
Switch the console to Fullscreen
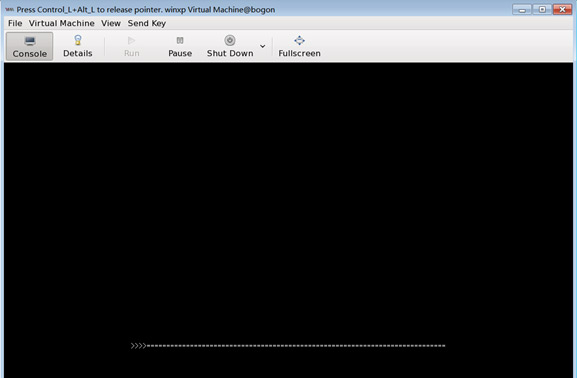(x=299, y=46)
